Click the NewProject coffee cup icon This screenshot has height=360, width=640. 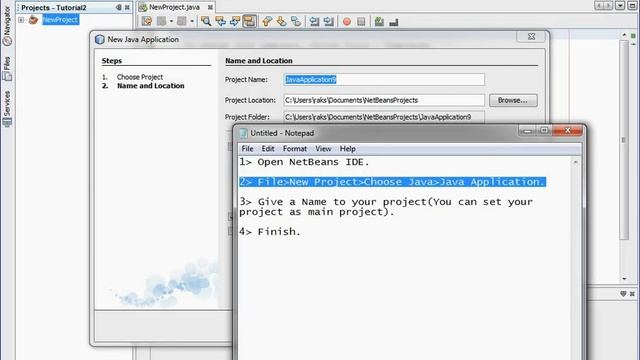[x=33, y=20]
